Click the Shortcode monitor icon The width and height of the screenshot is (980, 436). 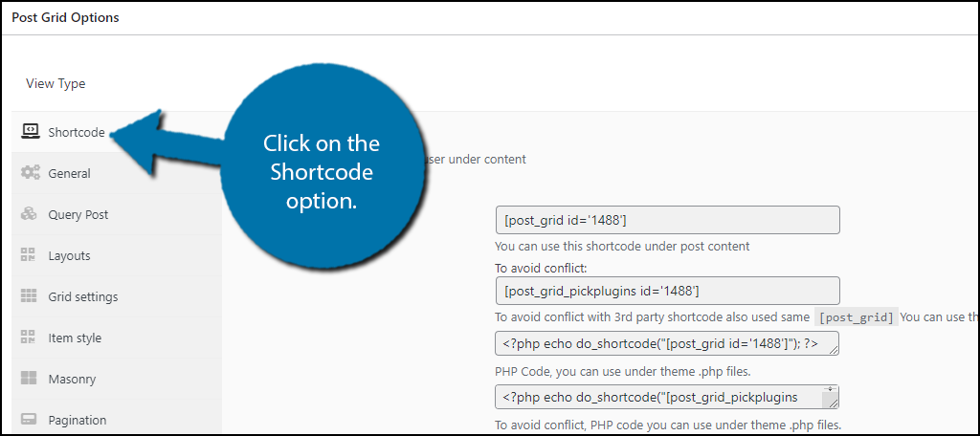(x=30, y=131)
